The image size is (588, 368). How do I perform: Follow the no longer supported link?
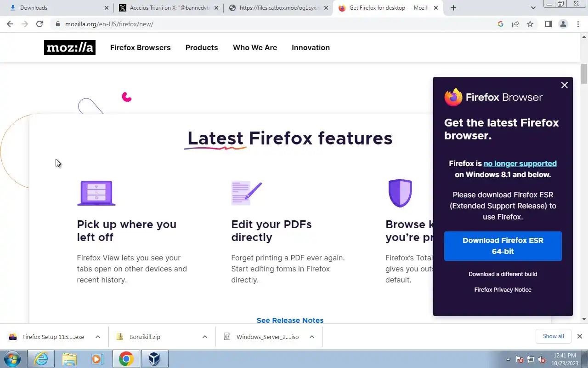click(x=520, y=163)
